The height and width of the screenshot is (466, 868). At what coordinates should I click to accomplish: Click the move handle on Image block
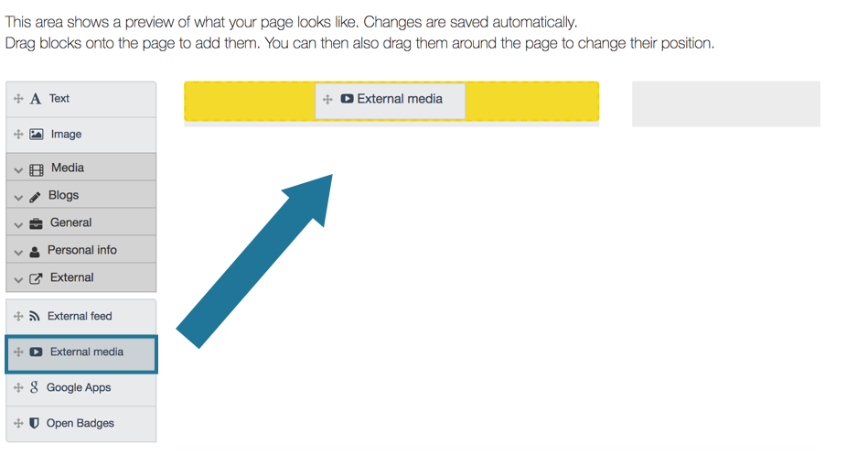point(18,135)
